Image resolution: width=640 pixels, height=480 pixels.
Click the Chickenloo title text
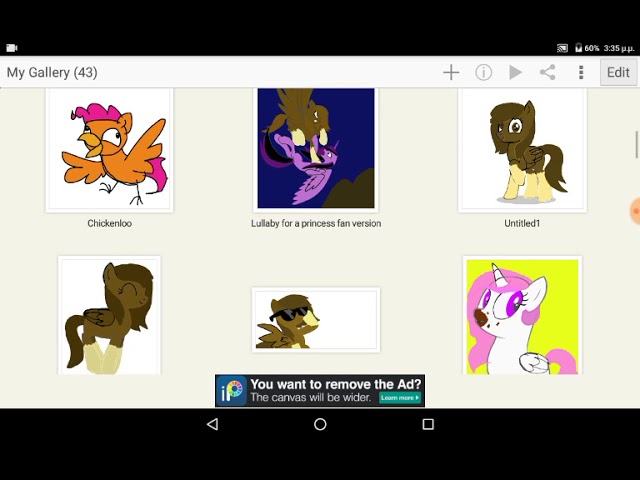click(x=109, y=223)
